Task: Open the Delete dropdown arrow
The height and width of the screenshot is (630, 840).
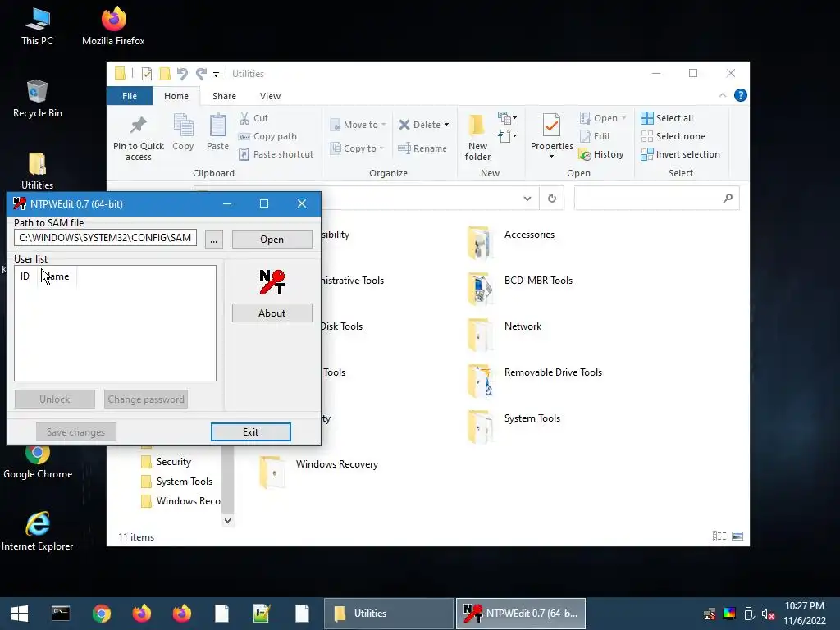Action: (446, 125)
